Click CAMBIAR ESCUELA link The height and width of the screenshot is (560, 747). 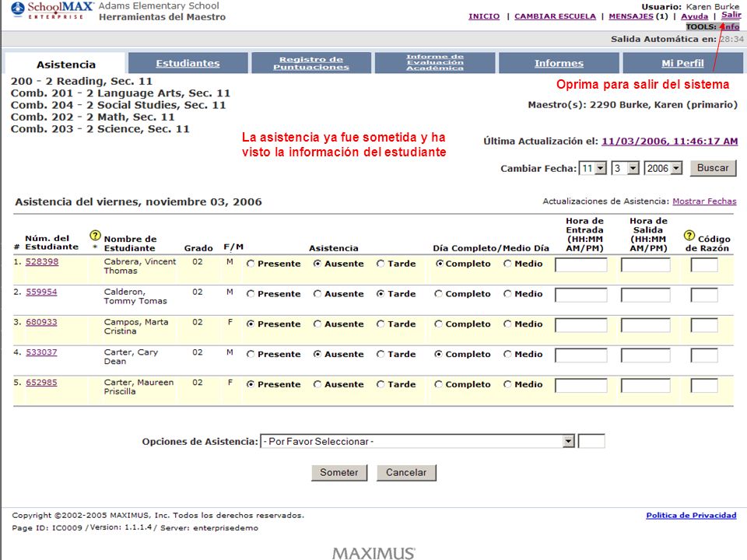pyautogui.click(x=555, y=16)
